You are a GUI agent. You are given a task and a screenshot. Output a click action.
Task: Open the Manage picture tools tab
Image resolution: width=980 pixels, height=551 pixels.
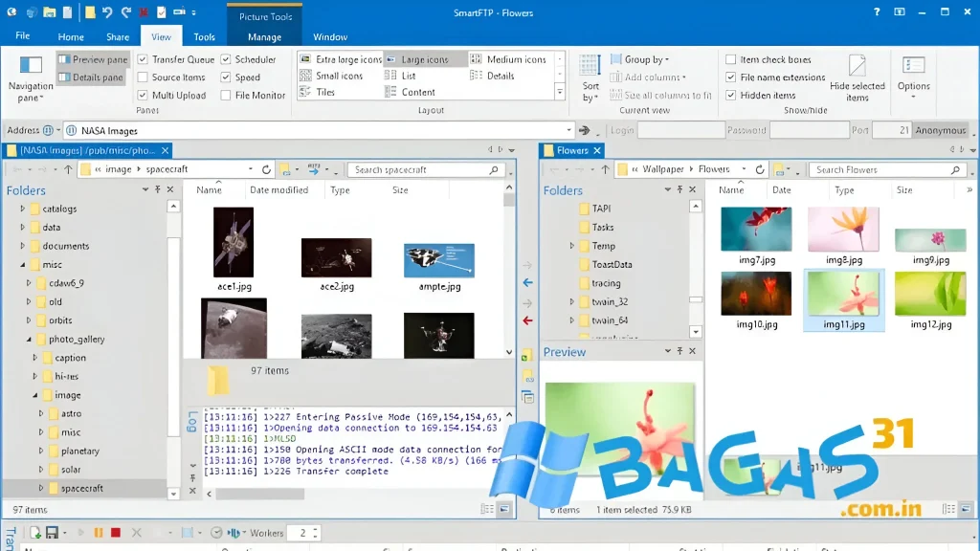(264, 37)
